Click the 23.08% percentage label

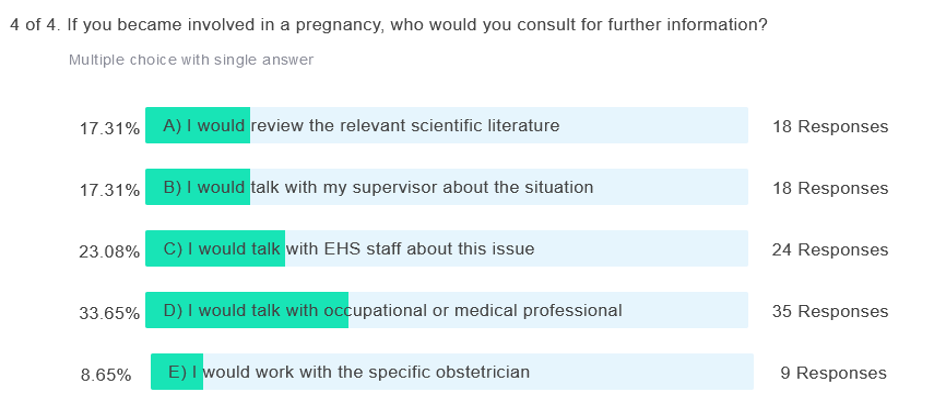(x=110, y=251)
